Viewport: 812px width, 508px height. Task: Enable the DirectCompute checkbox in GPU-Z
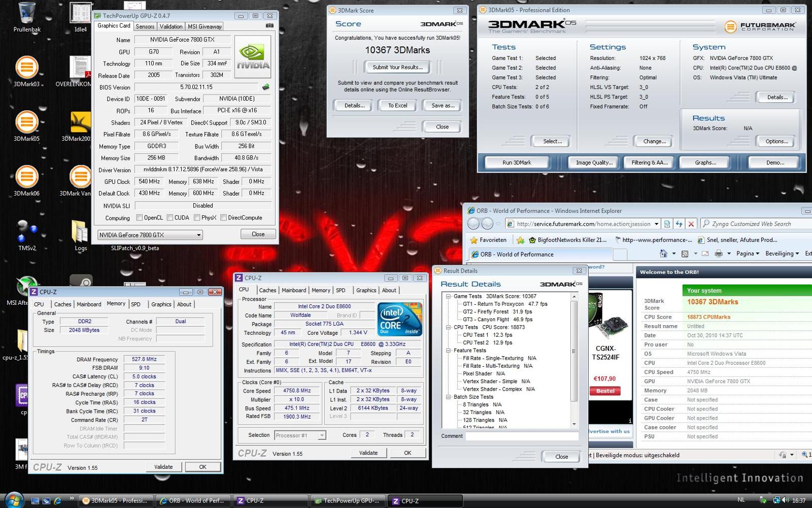[223, 218]
